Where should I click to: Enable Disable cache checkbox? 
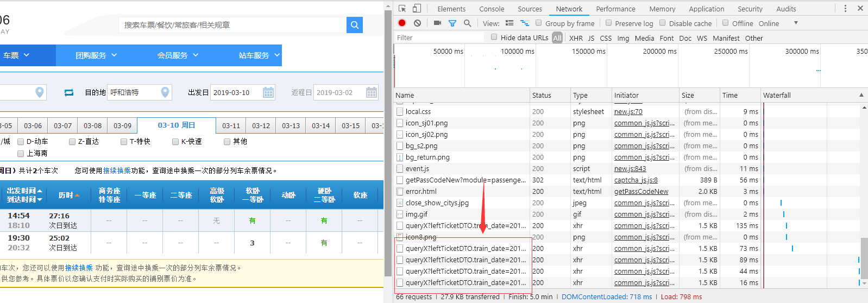pos(662,23)
